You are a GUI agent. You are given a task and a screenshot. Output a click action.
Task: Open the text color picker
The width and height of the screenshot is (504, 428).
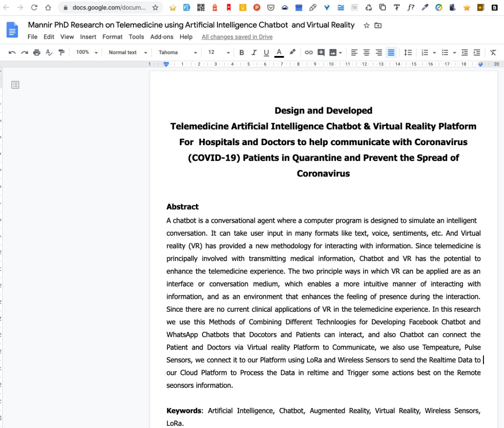[279, 52]
